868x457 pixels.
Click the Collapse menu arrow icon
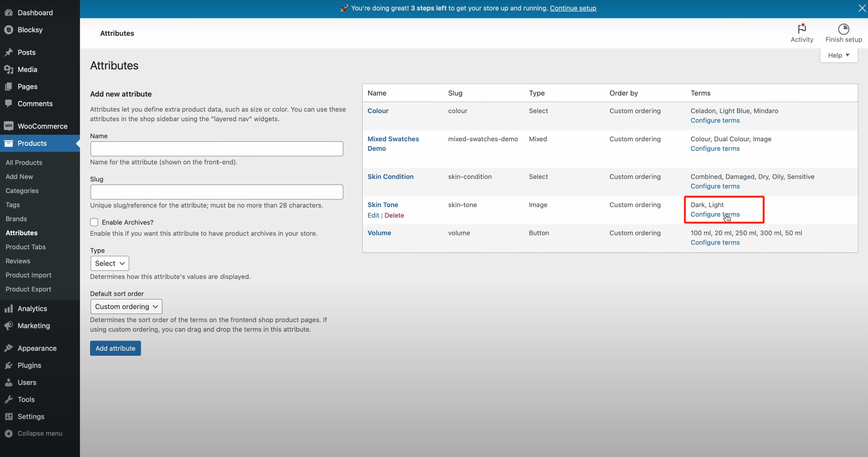[9, 433]
